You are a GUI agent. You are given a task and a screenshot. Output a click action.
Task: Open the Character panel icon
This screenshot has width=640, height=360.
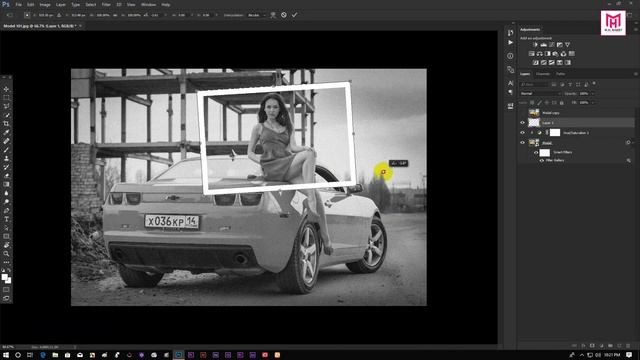coord(510,83)
